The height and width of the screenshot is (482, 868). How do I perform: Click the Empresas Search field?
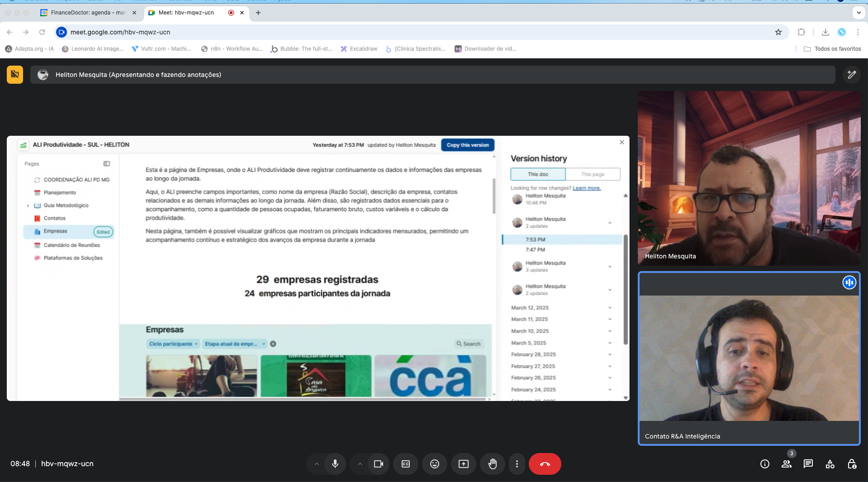[469, 344]
